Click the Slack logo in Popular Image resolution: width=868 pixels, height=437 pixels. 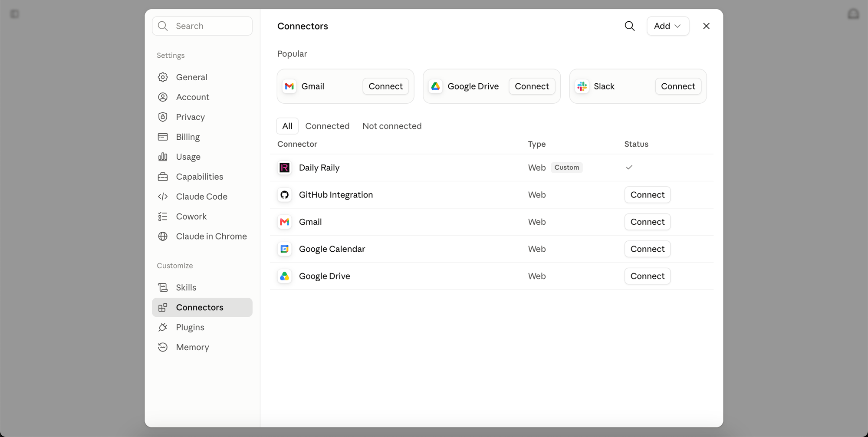[x=582, y=86]
